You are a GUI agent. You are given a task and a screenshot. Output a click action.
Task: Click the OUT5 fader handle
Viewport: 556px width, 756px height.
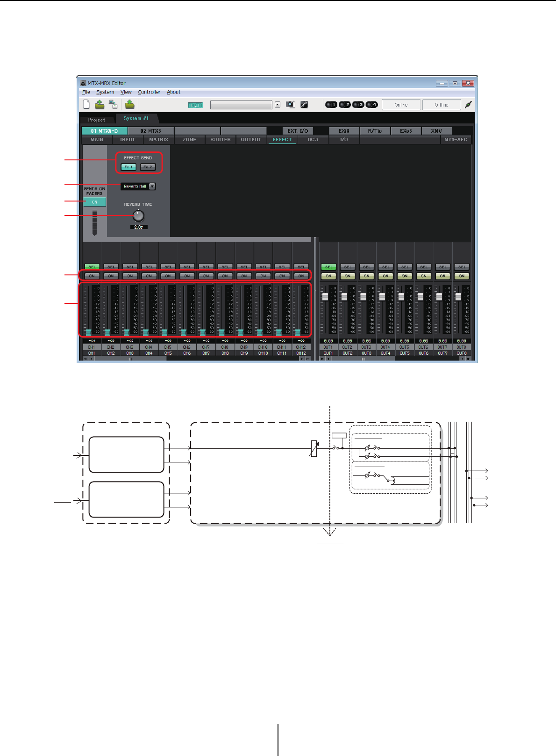(401, 296)
